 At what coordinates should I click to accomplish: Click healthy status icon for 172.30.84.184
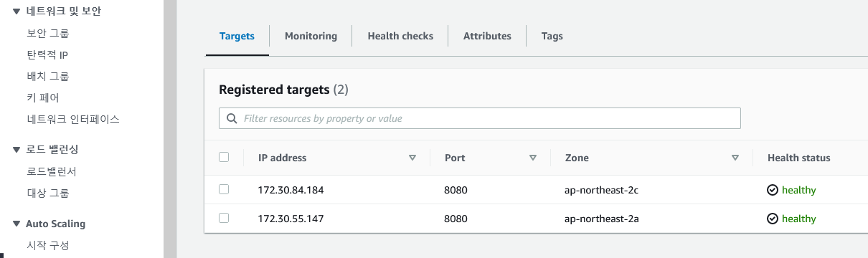pyautogui.click(x=773, y=190)
